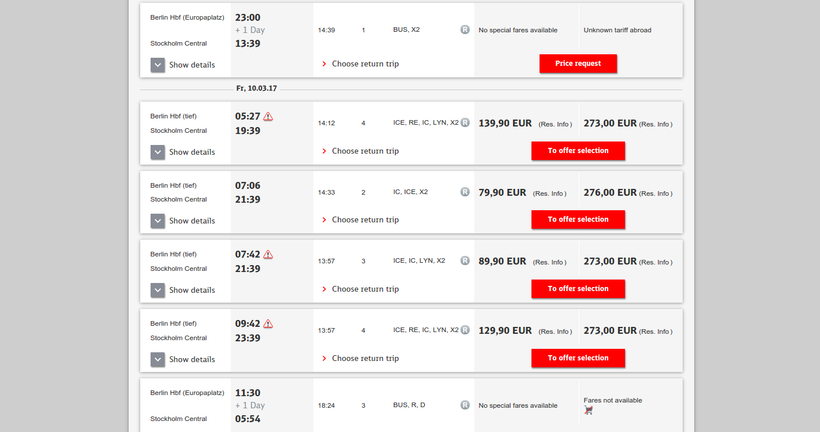The width and height of the screenshot is (820, 432).
Task: Click the warning triangle next to 07:42 departure
Action: tap(268, 254)
